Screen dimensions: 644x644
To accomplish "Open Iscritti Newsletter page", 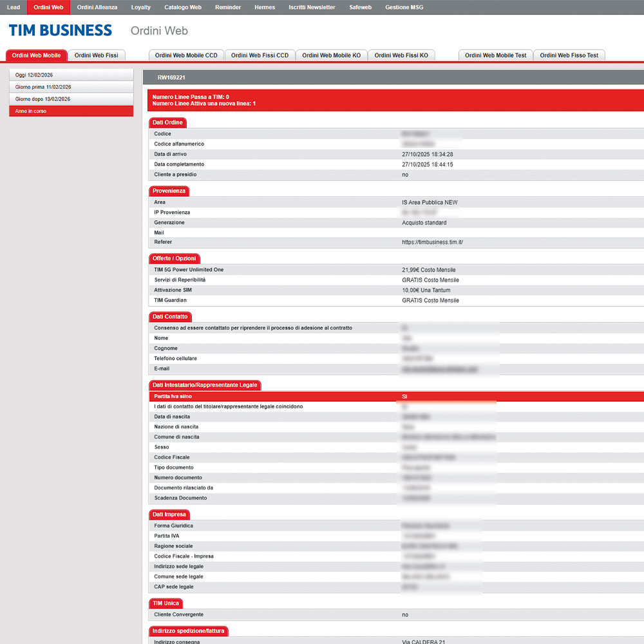I will pos(312,7).
